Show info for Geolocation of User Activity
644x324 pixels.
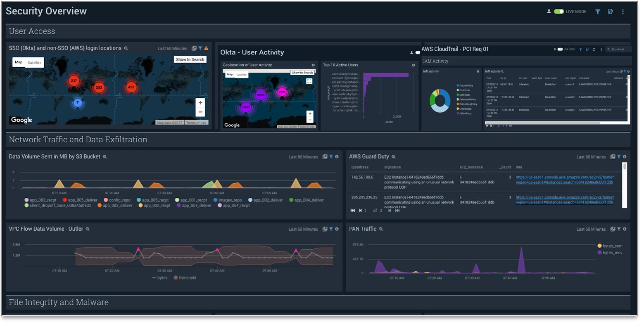313,65
